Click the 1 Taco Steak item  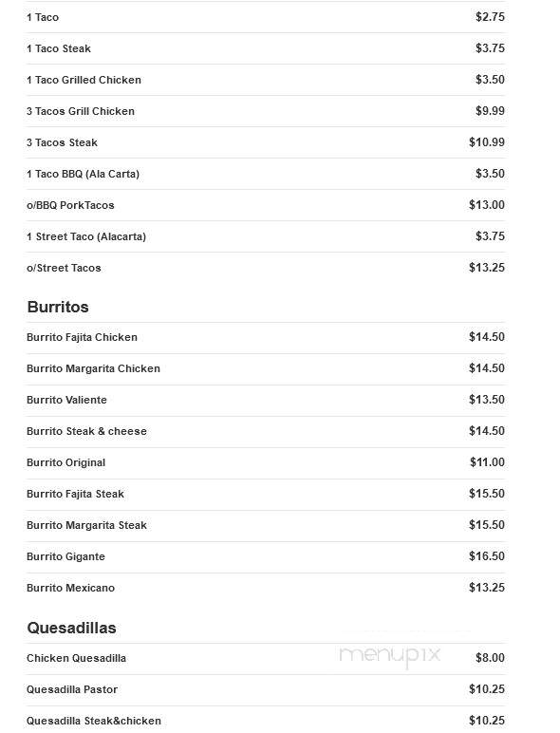pos(266,48)
